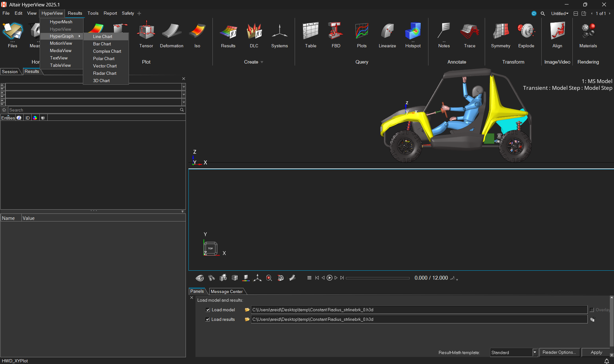Choose Line Chart from HyperGraph submenu
614x364 pixels.
tap(103, 36)
